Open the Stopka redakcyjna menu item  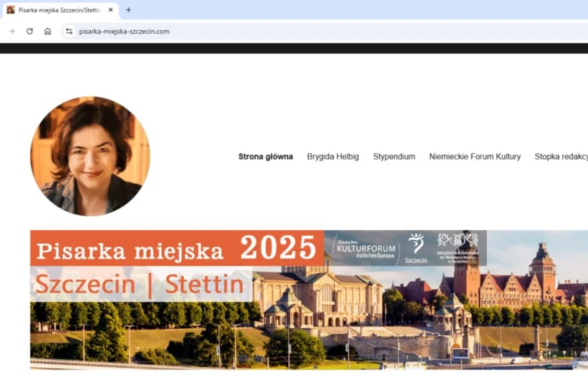point(561,157)
